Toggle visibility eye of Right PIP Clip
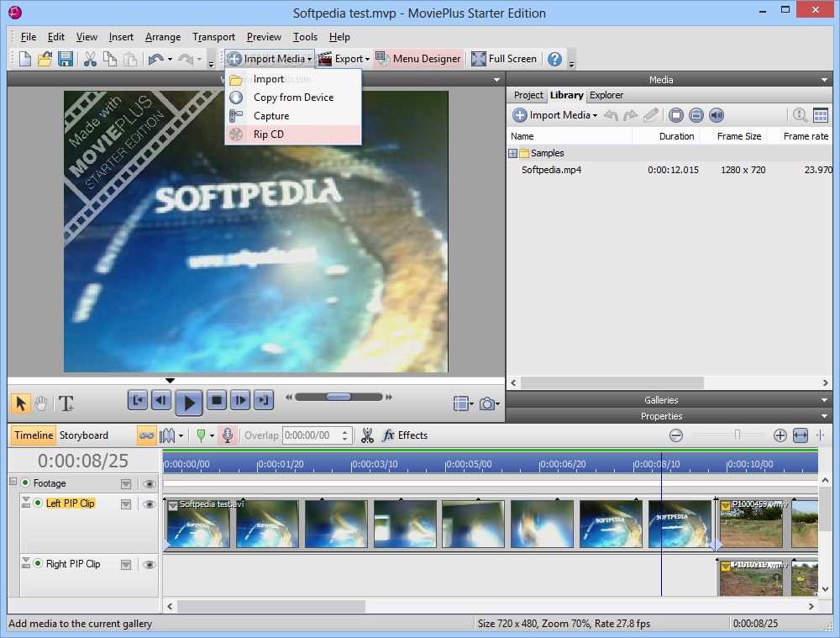 point(150,565)
